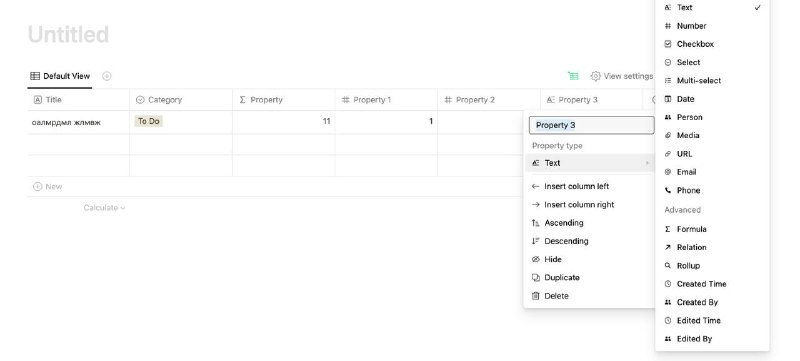The height and width of the screenshot is (361, 800).
Task: Click the To Do category tag
Action: [x=148, y=121]
